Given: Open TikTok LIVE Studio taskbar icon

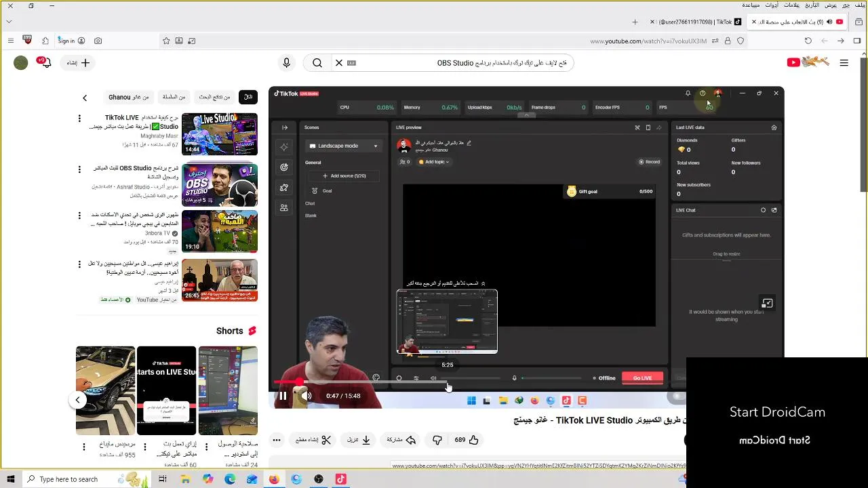Looking at the screenshot, I should [x=341, y=479].
